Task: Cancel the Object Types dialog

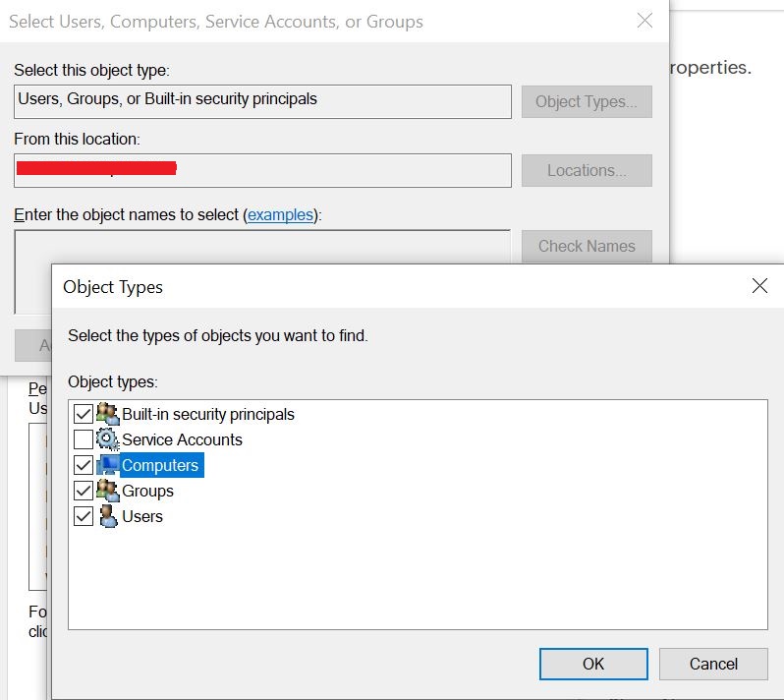Action: (713, 664)
